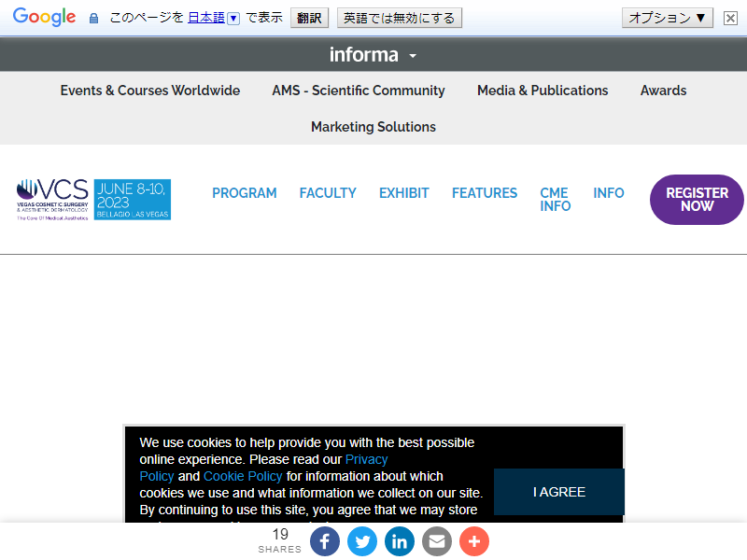747x560 pixels.
Task: Open the FEATURES nav item
Action: pos(485,193)
